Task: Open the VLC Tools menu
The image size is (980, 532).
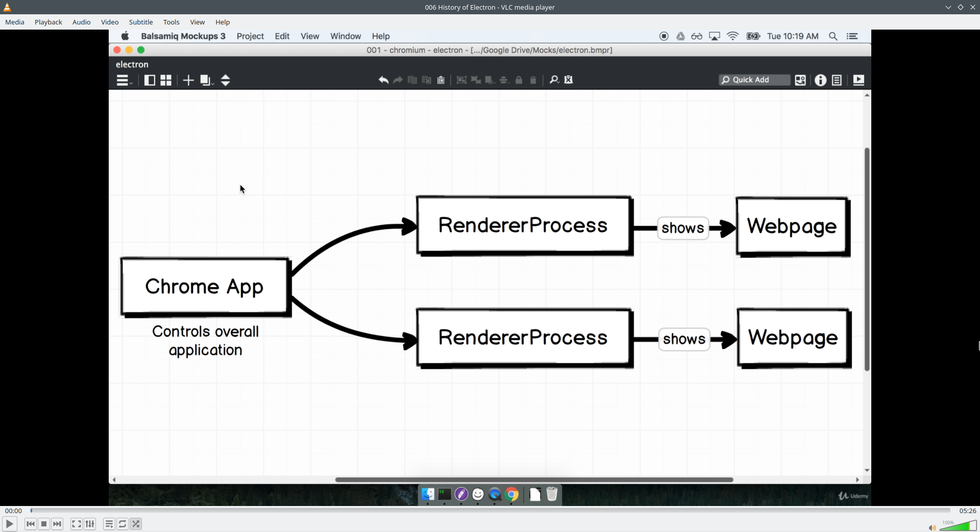Action: pos(171,22)
